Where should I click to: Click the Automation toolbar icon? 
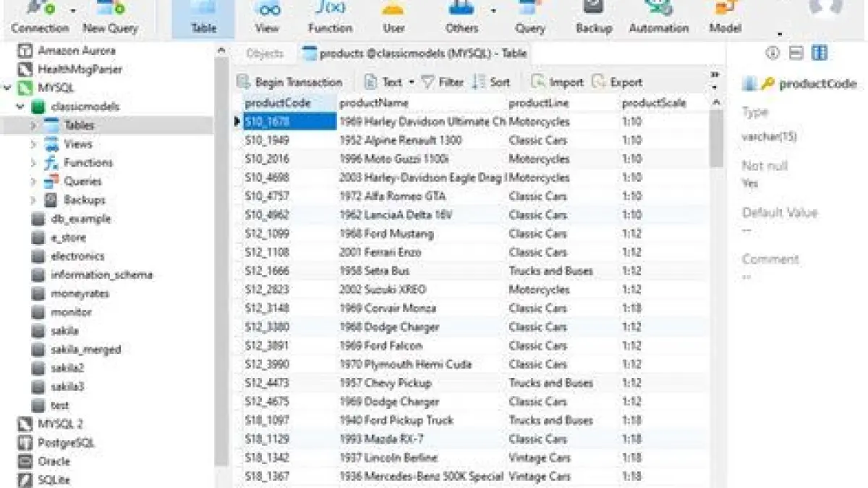pos(658,16)
